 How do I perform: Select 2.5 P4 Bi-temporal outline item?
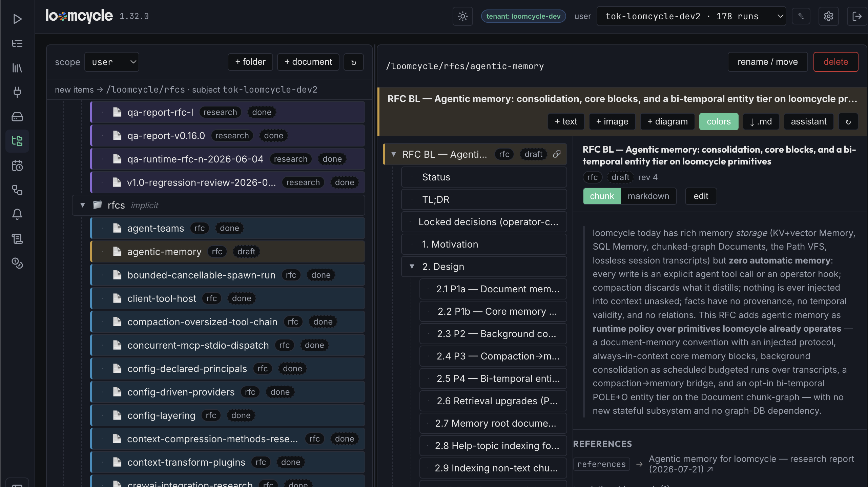coord(493,378)
